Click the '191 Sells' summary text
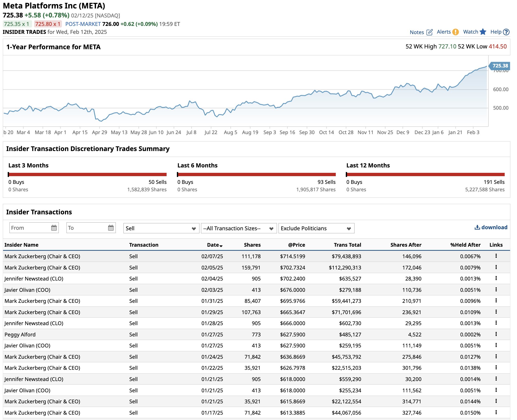 point(494,182)
